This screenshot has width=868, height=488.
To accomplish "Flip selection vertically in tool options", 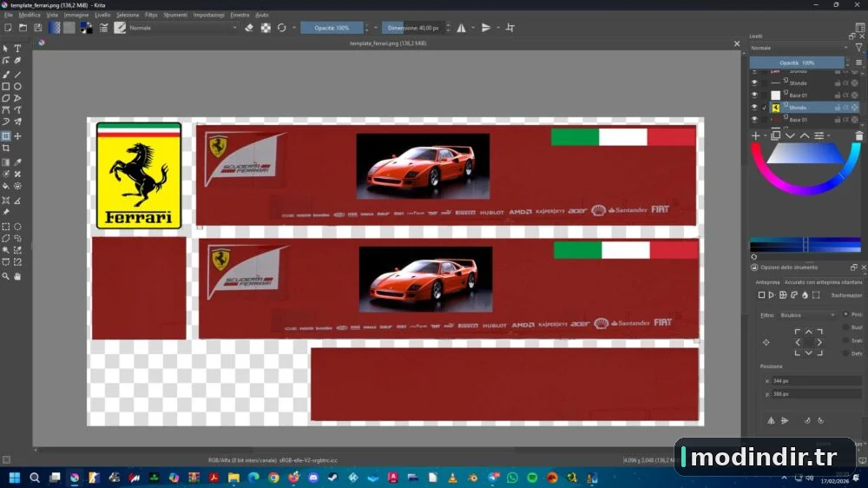I will pyautogui.click(x=785, y=421).
